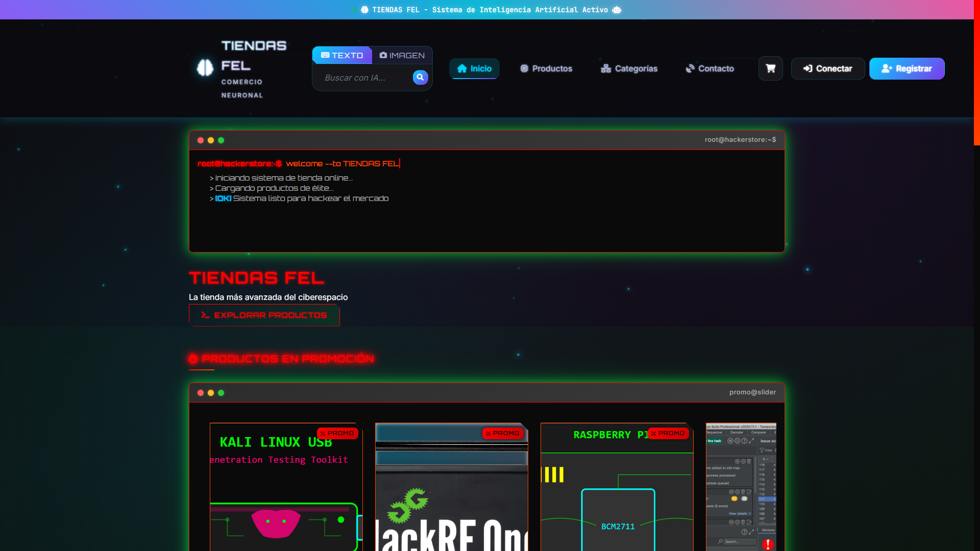The width and height of the screenshot is (980, 551).
Task: Click the robot icon in top banner
Action: [x=617, y=10]
